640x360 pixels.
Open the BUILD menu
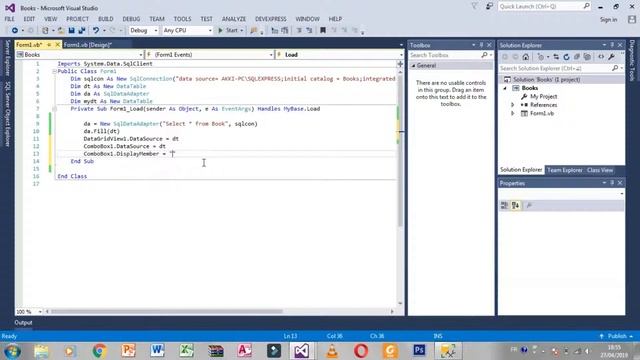click(x=106, y=19)
